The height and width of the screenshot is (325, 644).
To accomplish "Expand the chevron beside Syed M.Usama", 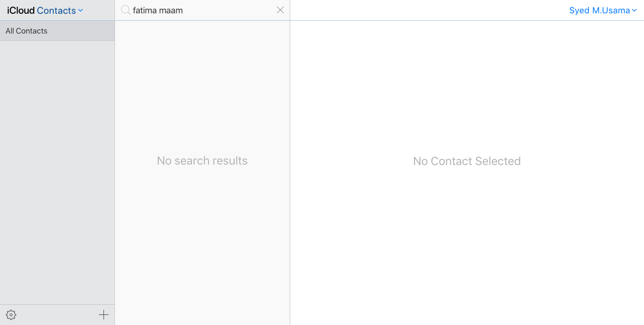I will (x=635, y=11).
